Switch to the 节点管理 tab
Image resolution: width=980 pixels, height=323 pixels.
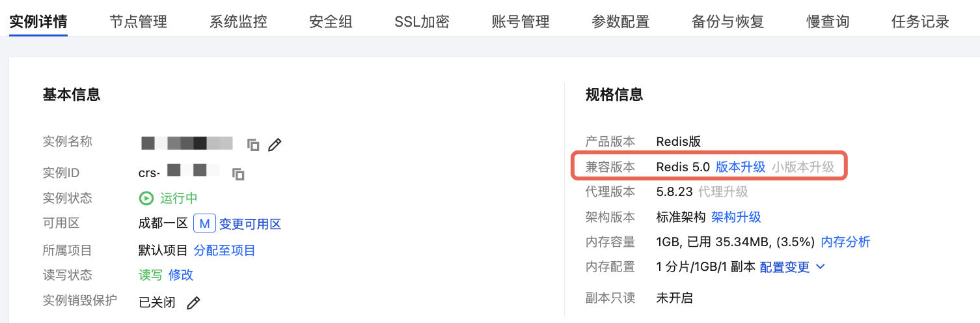pos(138,21)
